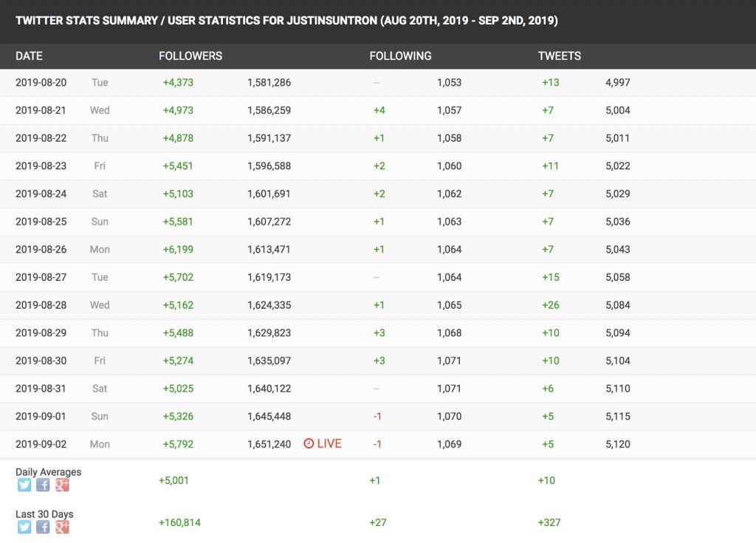Click Facebook icon under Last 30 Days
756x543 pixels.
[x=43, y=527]
